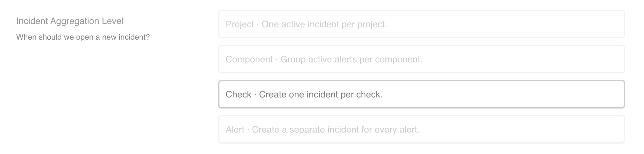Choose "One active incident per project"

coord(324,25)
